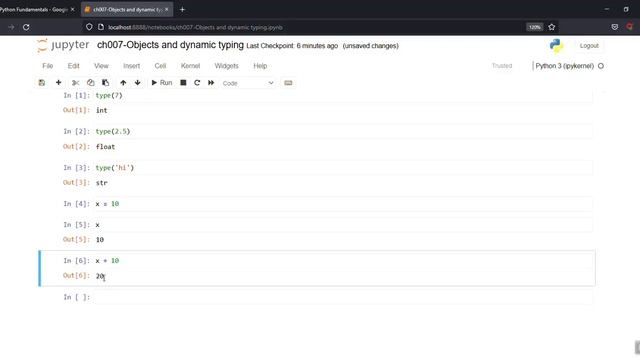Viewport: 640px width, 360px height.
Task: Click the str output text
Action: pos(102,183)
